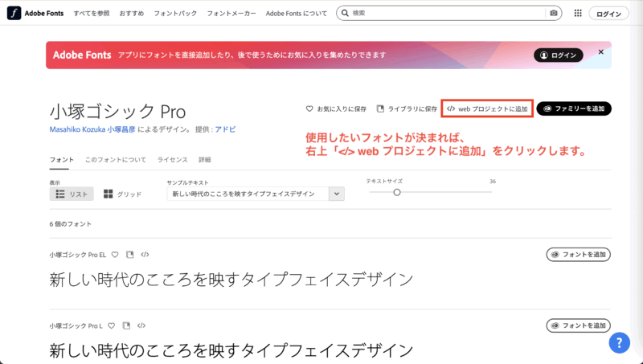Select the ライセンス tab
Screen dimensions: 643x364
click(x=173, y=160)
